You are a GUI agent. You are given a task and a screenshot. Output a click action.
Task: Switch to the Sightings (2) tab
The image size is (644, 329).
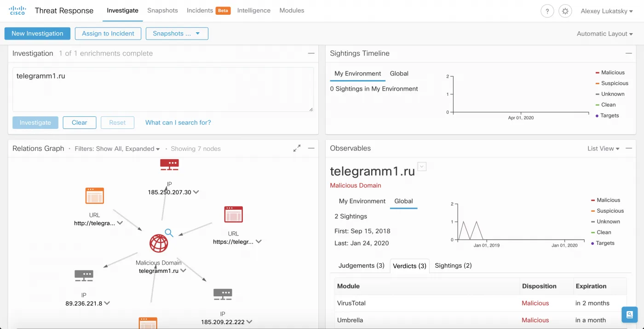coord(453,266)
